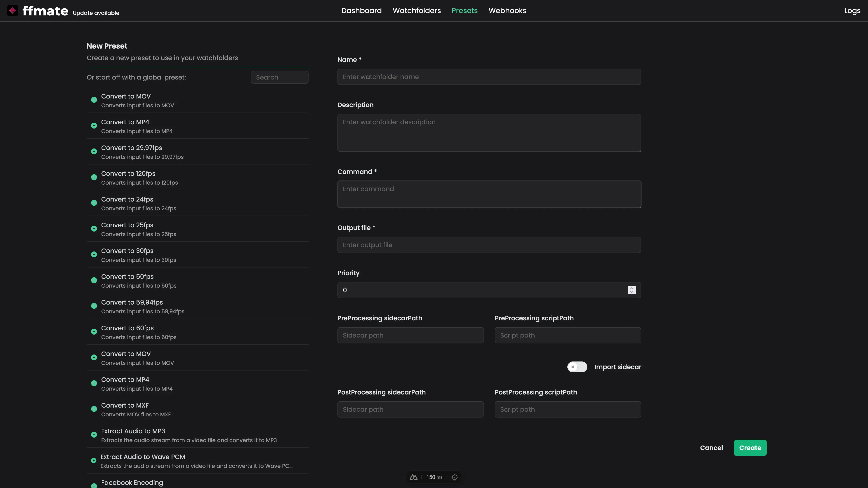Screen dimensions: 868x488
Task: Click the Priority stepper arrows
Action: point(632,290)
